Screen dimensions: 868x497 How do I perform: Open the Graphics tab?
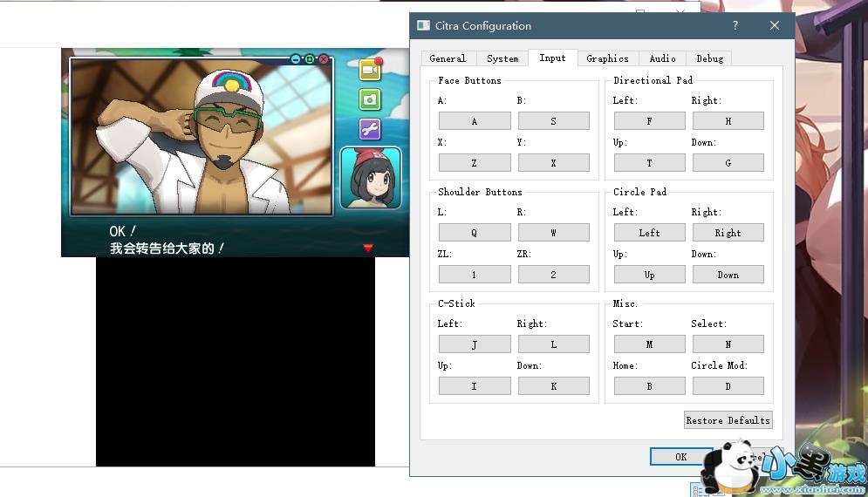click(607, 58)
